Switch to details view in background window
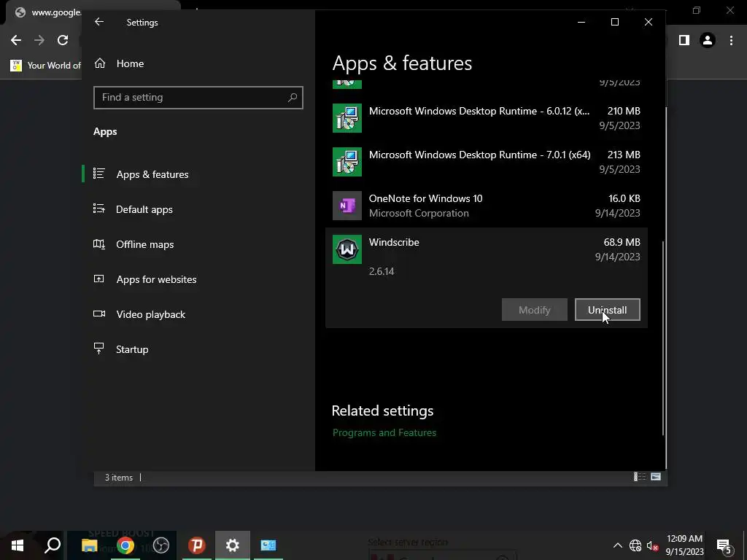Image resolution: width=747 pixels, height=560 pixels. tap(639, 477)
